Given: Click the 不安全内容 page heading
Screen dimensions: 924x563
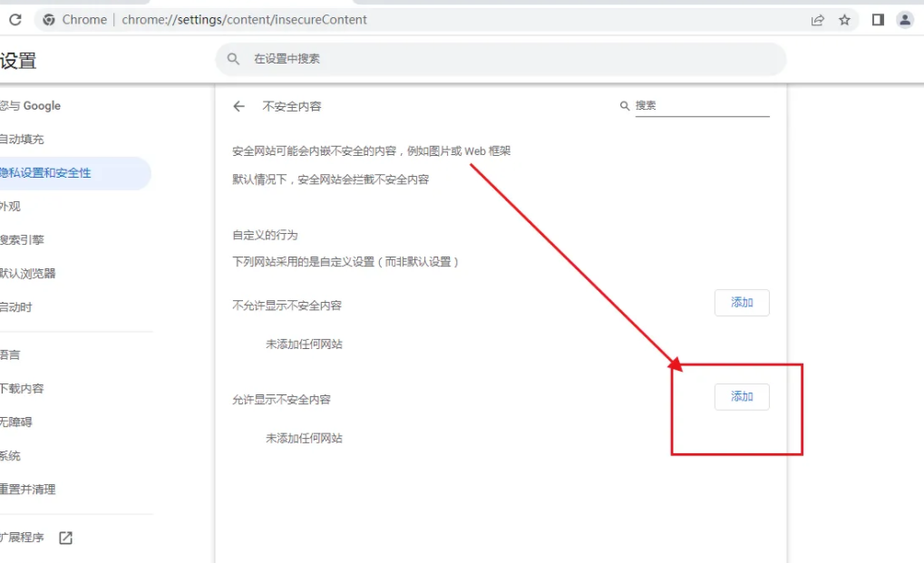Looking at the screenshot, I should tap(292, 107).
